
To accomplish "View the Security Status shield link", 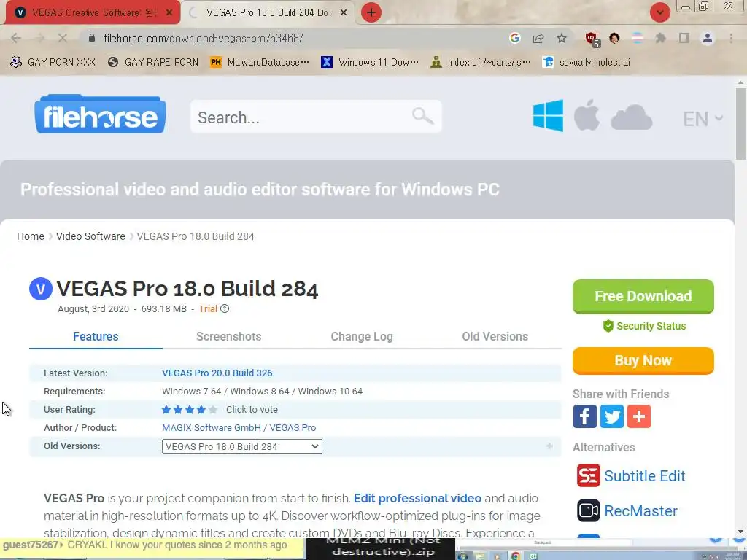I will [x=645, y=326].
